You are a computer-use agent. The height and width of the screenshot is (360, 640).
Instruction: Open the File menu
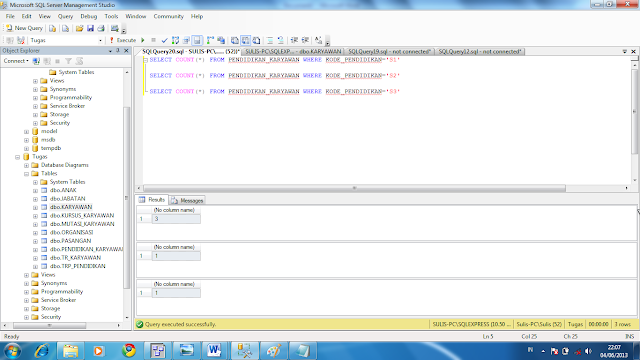10,16
